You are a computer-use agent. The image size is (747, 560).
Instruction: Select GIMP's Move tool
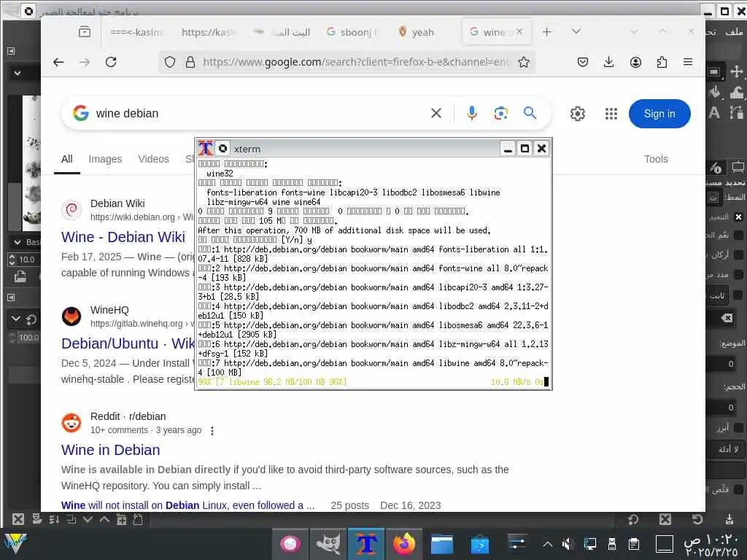pyautogui.click(x=737, y=72)
